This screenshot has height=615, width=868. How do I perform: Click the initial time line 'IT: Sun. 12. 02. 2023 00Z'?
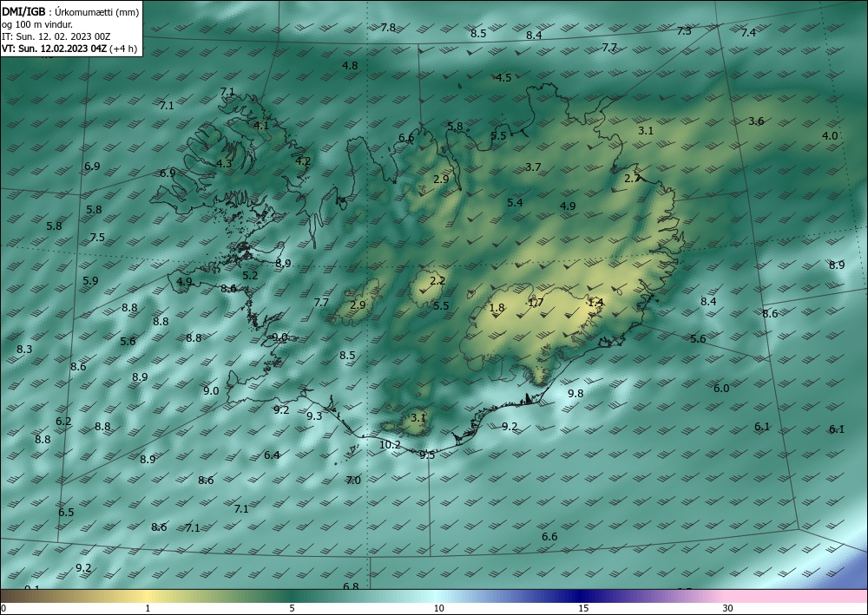tap(56, 36)
